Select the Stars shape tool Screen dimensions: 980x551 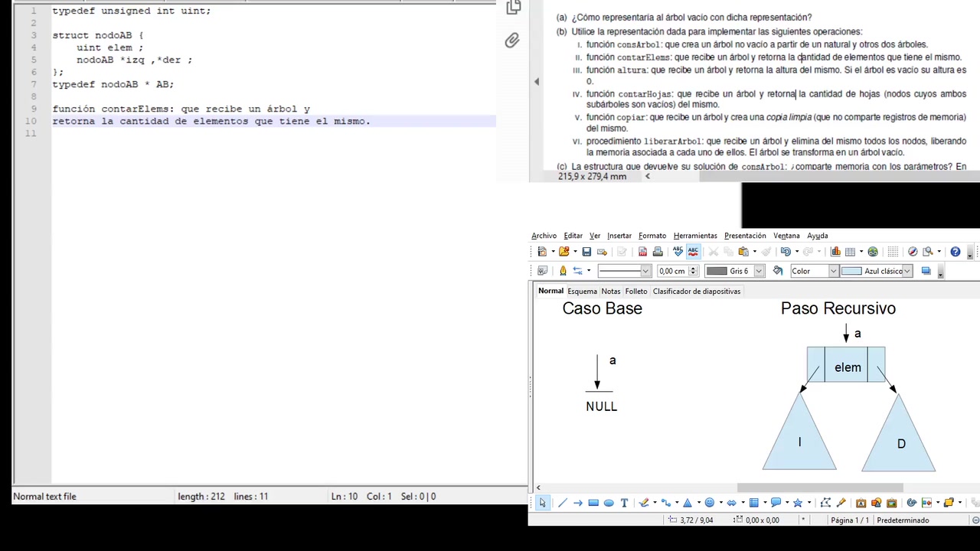coord(797,503)
